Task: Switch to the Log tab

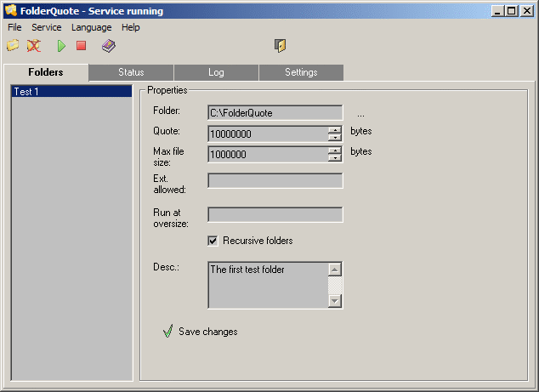Action: pyautogui.click(x=216, y=72)
